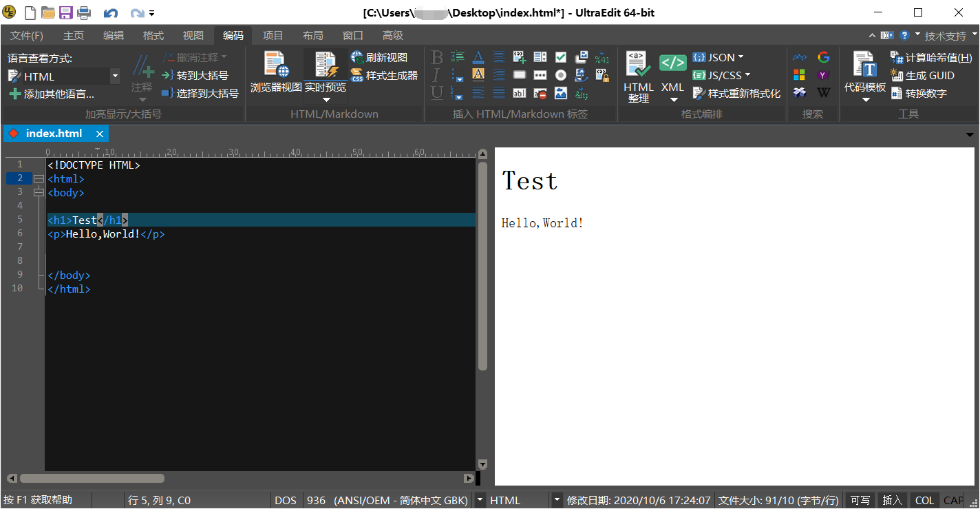Viewport: 980px width, 509px height.
Task: Switch to the 格式 ribbon tab
Action: pos(153,36)
